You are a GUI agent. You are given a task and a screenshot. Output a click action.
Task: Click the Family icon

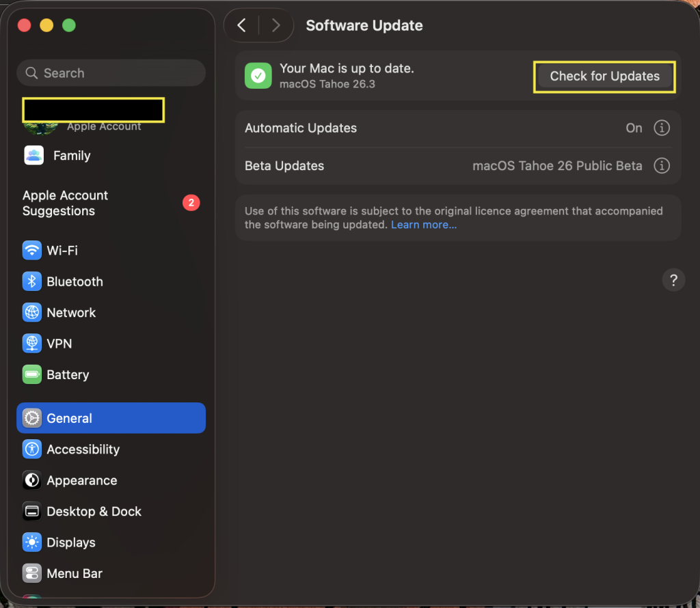tap(34, 156)
